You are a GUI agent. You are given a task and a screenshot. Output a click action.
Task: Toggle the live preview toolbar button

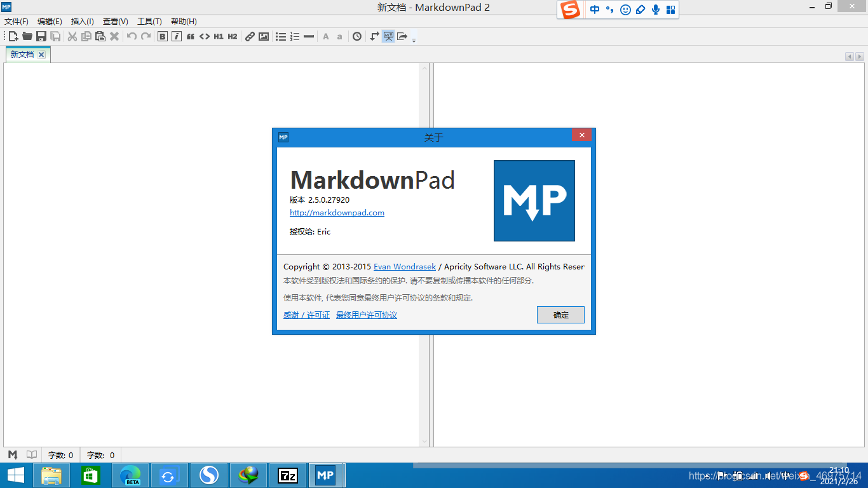pyautogui.click(x=388, y=36)
